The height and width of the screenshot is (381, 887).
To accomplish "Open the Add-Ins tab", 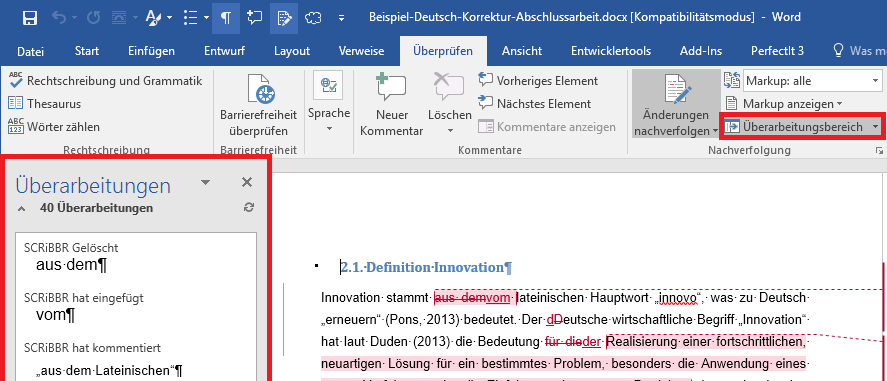I will (x=701, y=51).
